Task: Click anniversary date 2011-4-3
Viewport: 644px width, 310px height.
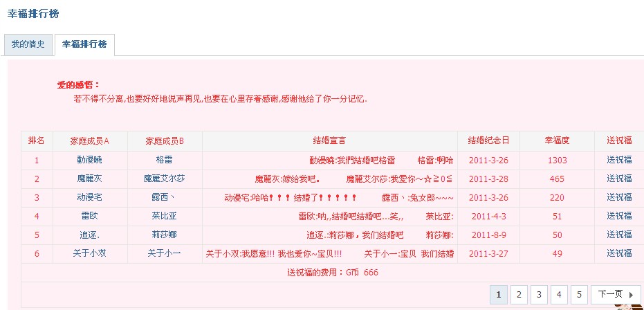Action: pos(489,217)
